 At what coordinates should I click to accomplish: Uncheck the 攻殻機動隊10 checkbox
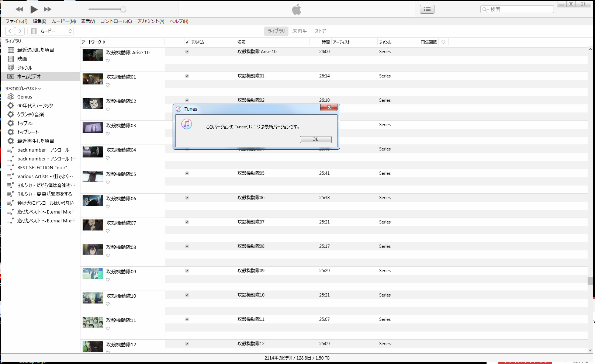click(x=187, y=295)
